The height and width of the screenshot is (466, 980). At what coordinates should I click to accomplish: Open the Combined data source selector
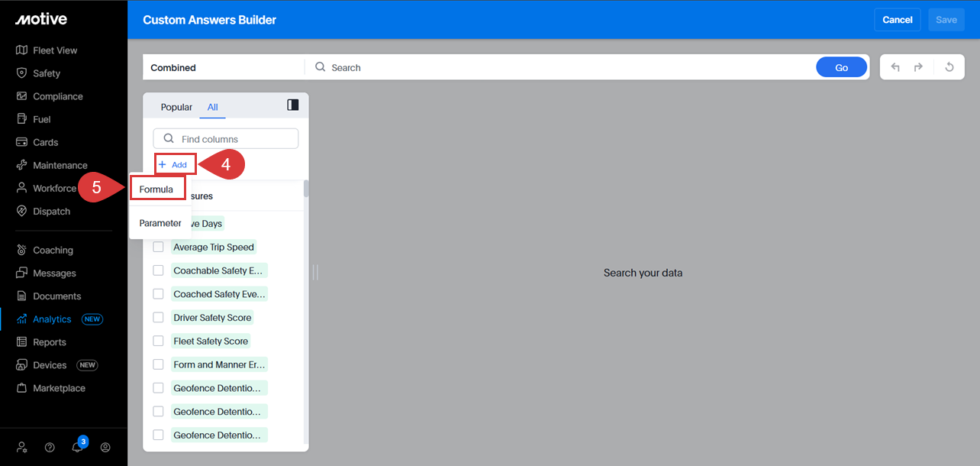[224, 67]
